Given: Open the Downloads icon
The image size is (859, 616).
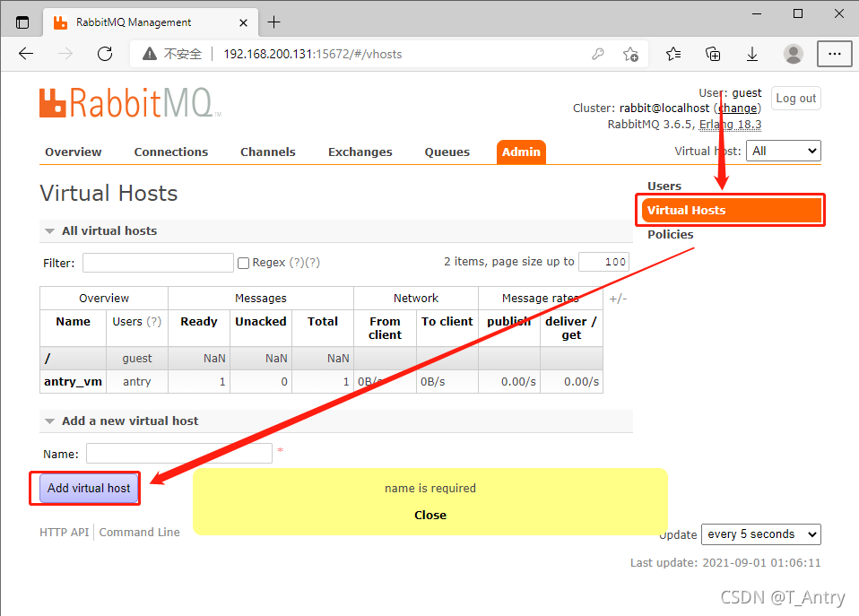Looking at the screenshot, I should (752, 54).
